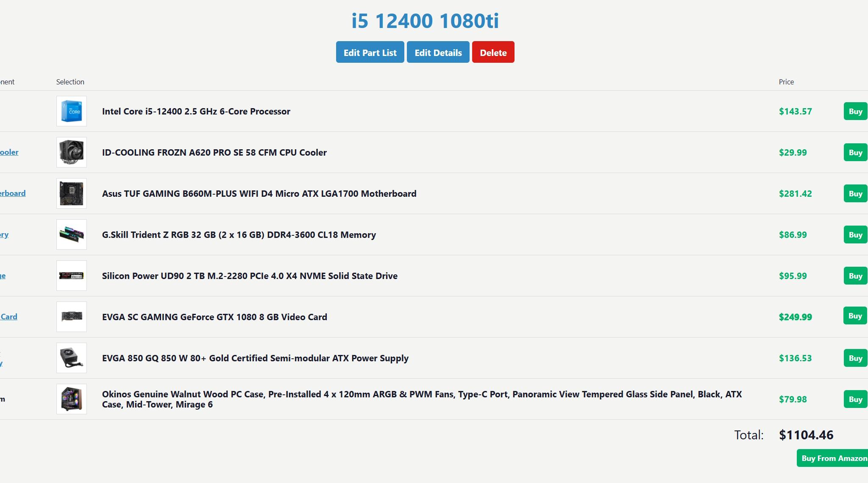The image size is (868, 483).
Task: Buy the EVGA GTX 1080 video card
Action: (x=856, y=316)
